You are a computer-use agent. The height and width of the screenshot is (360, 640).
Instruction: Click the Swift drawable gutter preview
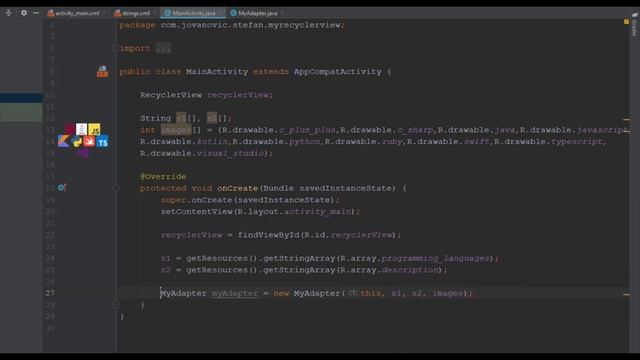[x=89, y=141]
